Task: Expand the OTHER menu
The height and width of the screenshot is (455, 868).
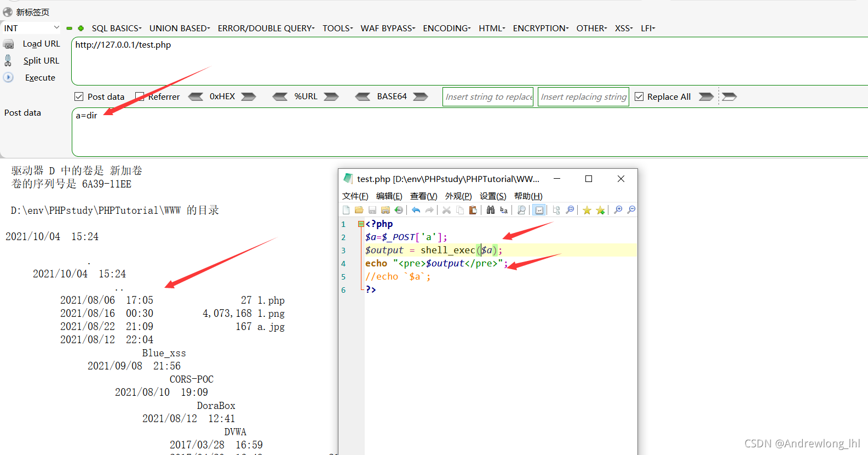Action: pyautogui.click(x=591, y=28)
